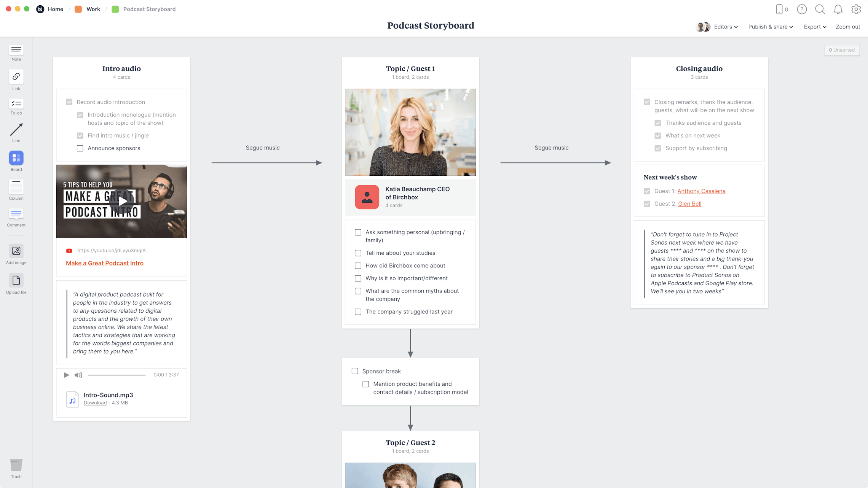Click Home in the breadcrumb menu
The height and width of the screenshot is (488, 868).
click(56, 9)
